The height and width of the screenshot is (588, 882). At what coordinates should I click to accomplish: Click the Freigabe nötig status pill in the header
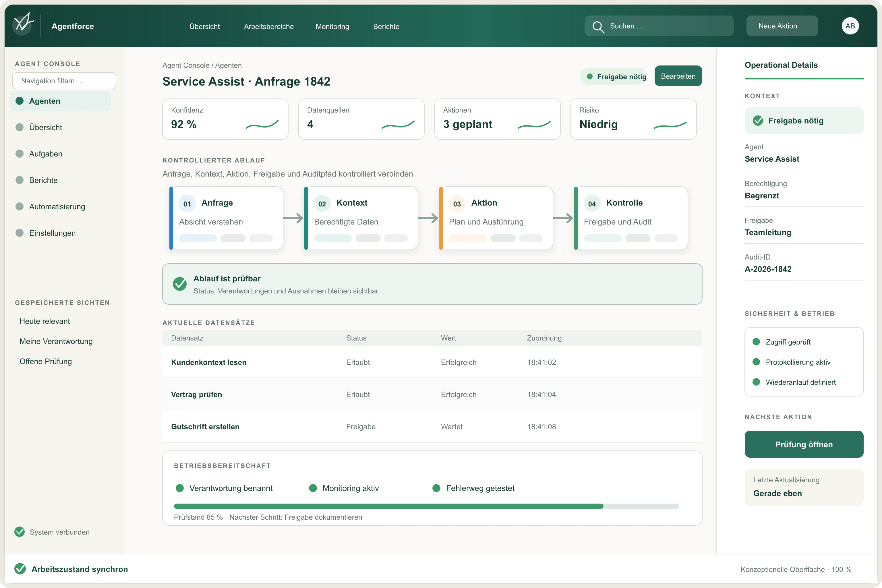[x=614, y=76]
